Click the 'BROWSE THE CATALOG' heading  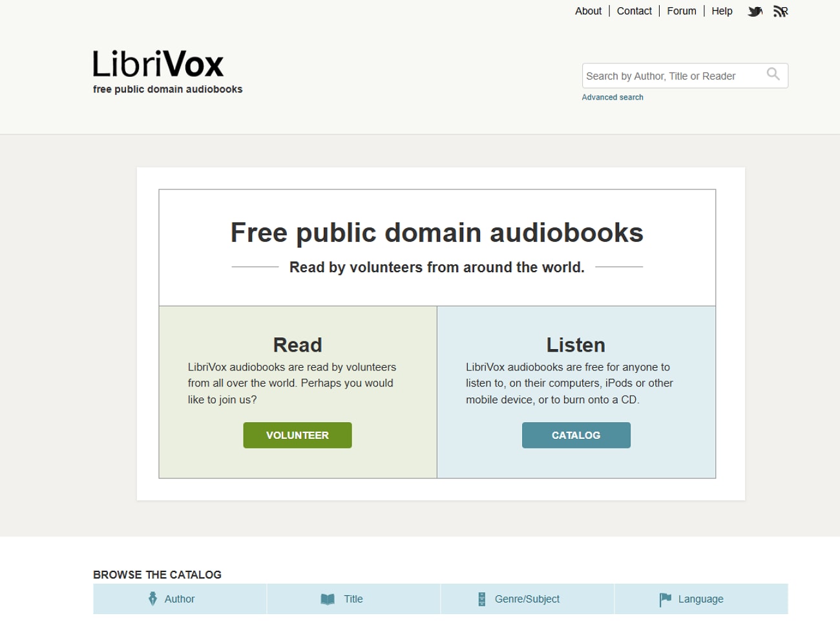(x=157, y=575)
